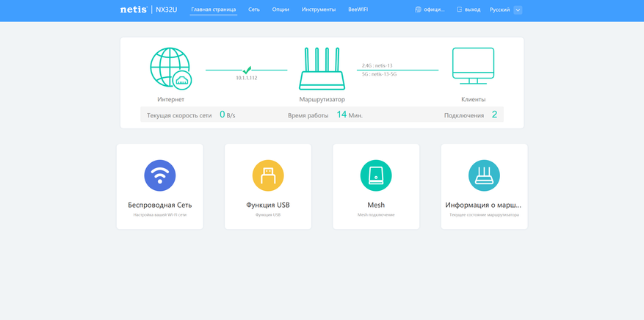
Task: Go to the BeeWIFI tab
Action: click(358, 10)
